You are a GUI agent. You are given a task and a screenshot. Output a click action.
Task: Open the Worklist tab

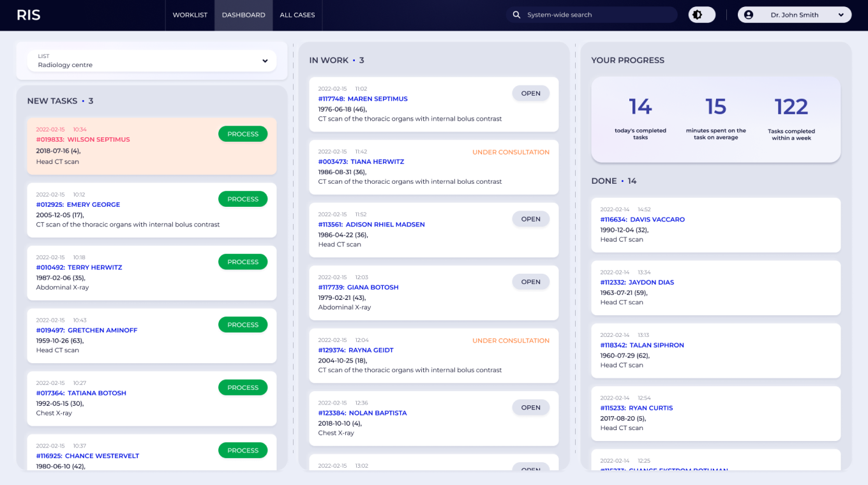pyautogui.click(x=190, y=15)
